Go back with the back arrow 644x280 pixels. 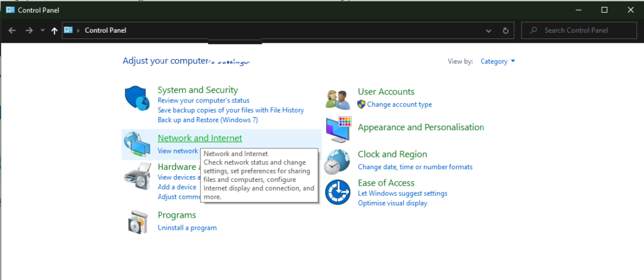tap(12, 30)
